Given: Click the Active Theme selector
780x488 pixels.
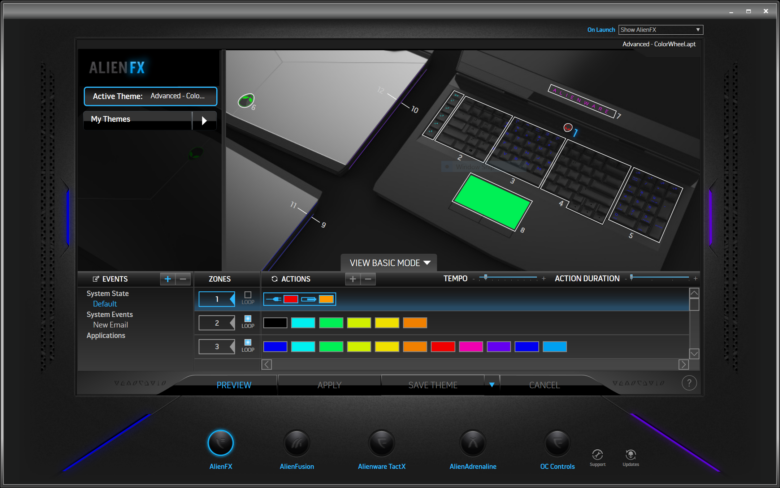Looking at the screenshot, I should [150, 96].
